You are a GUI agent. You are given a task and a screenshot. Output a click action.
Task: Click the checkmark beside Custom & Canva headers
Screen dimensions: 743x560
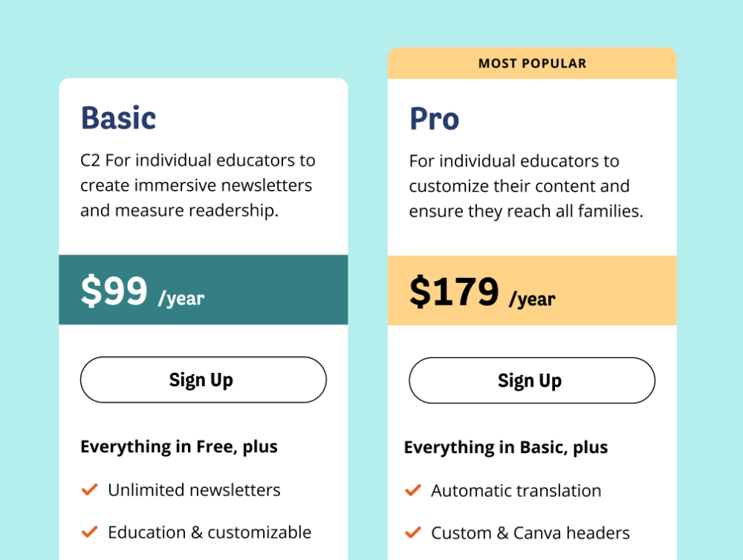[413, 533]
